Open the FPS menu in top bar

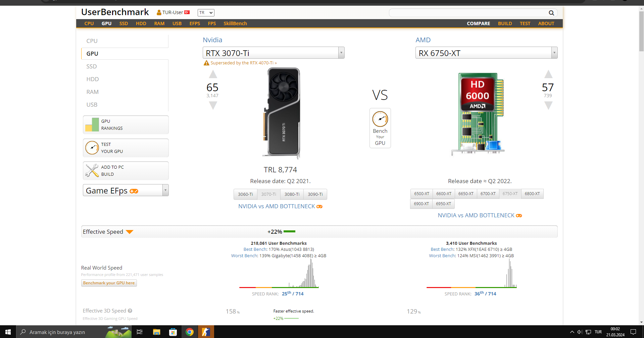click(x=212, y=23)
